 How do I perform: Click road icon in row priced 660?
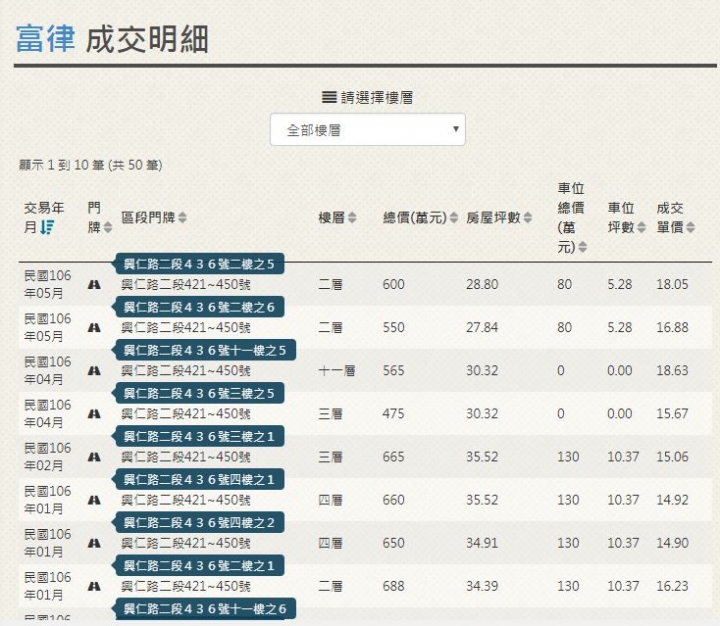tap(94, 500)
